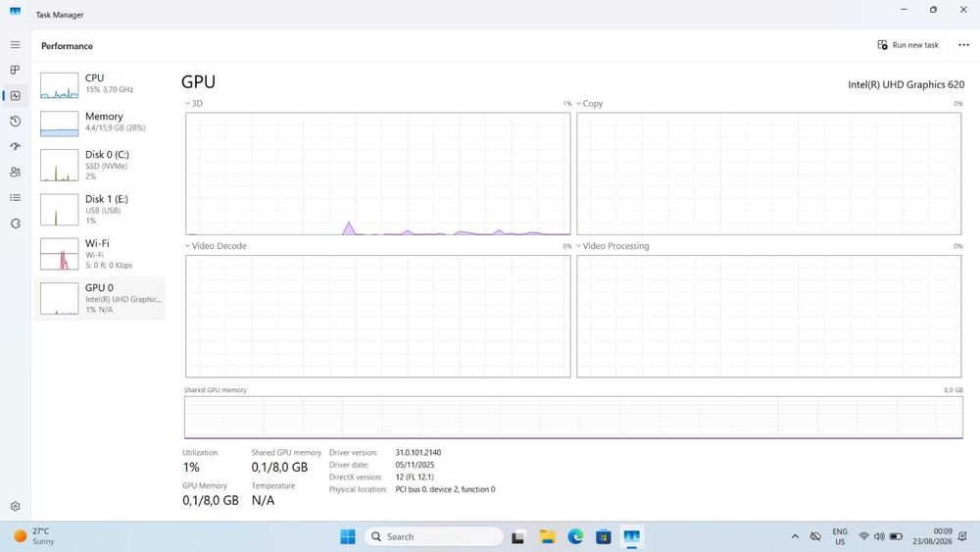Open Task Manager settings gear
The width and height of the screenshot is (980, 552).
[x=15, y=506]
